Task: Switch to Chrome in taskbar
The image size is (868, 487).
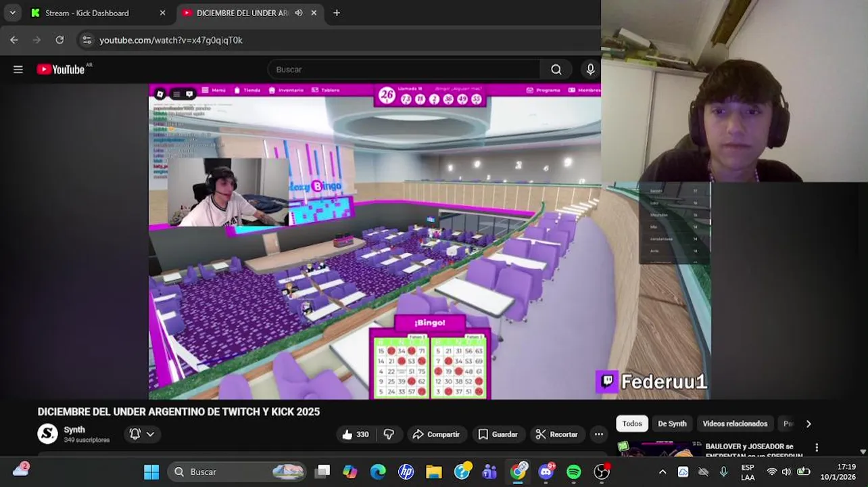Action: (518, 471)
